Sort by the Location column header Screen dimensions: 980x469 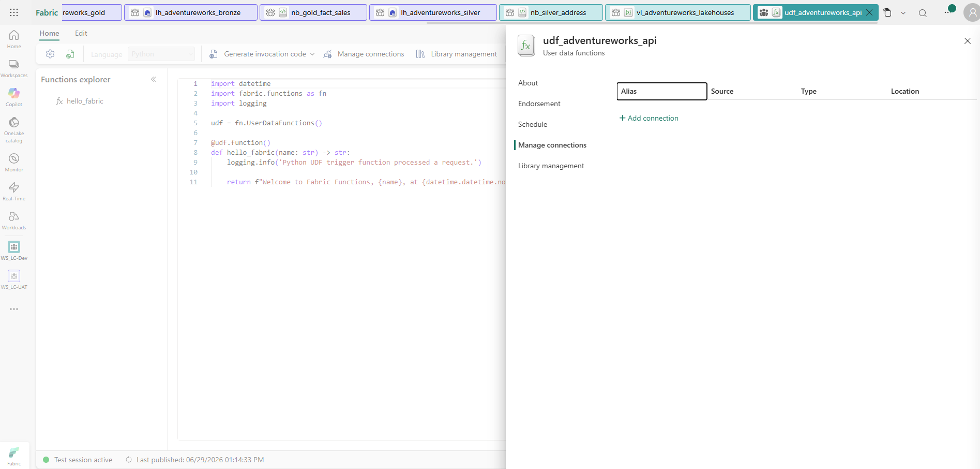pos(905,91)
